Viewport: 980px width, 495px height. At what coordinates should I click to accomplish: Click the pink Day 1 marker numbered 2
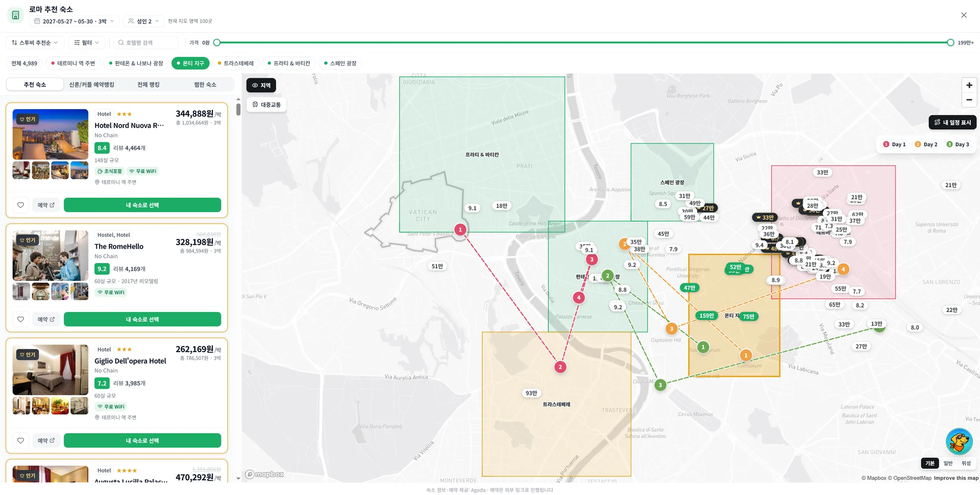(560, 367)
